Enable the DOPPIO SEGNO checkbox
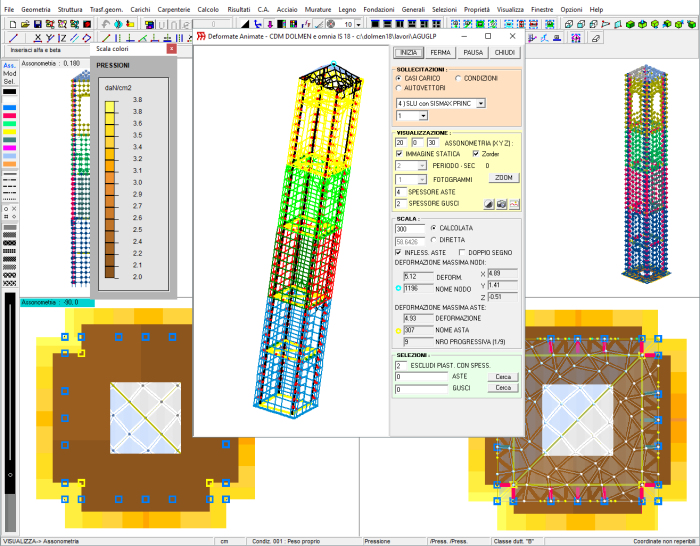Screen dimensions: 700x546 pyautogui.click(x=462, y=252)
